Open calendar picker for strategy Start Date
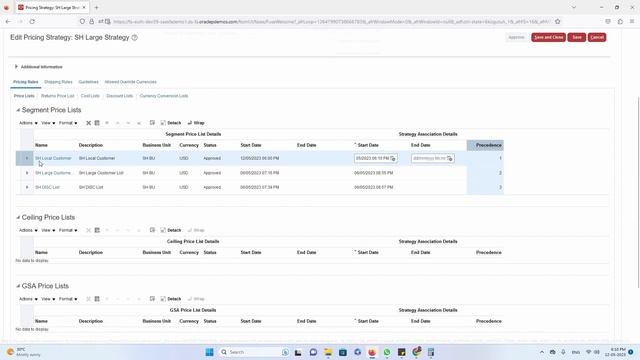The width and height of the screenshot is (640, 360). pos(393,158)
